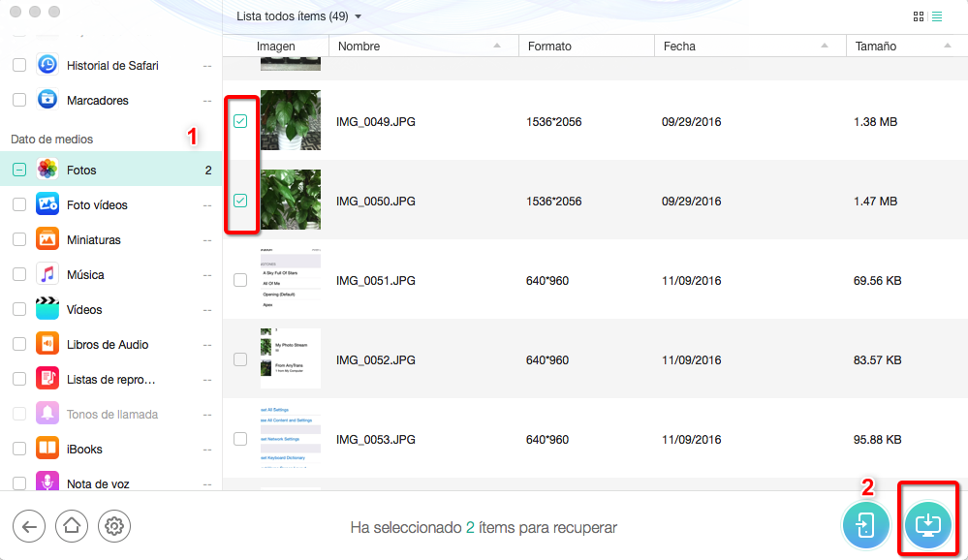
Task: Click the 83.57 KB size value
Action: point(877,360)
